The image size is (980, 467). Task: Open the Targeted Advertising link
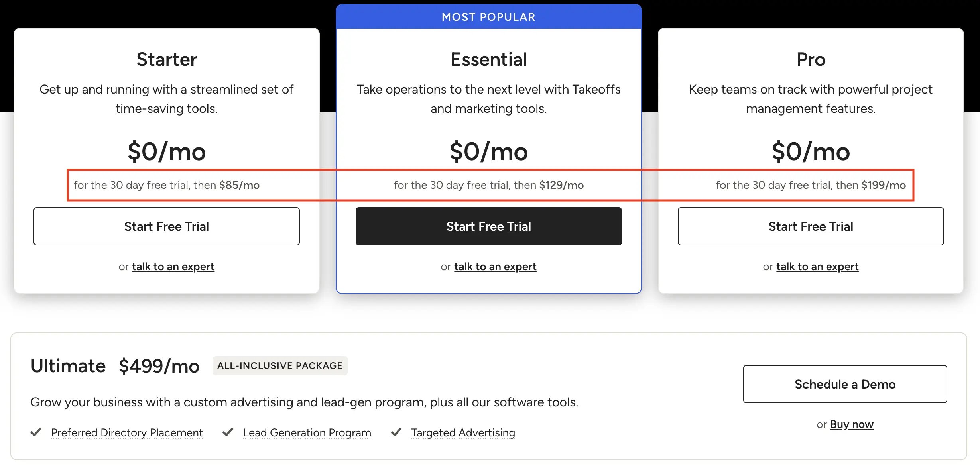tap(463, 432)
